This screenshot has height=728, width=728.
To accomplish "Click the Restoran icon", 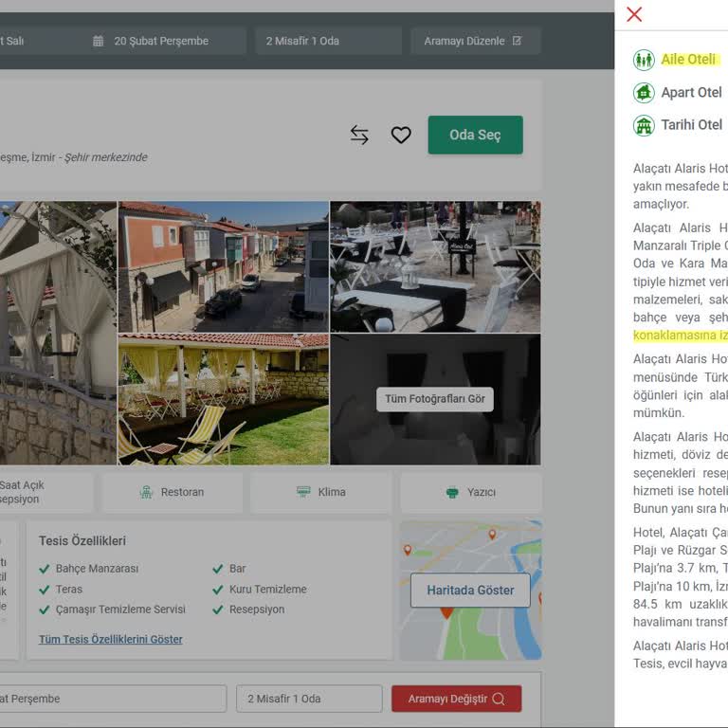I will click(x=146, y=492).
